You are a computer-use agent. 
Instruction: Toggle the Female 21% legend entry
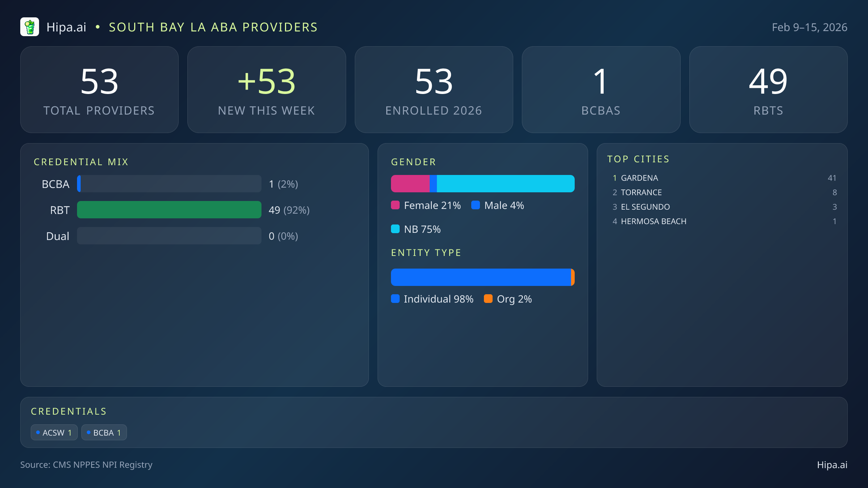coord(426,205)
